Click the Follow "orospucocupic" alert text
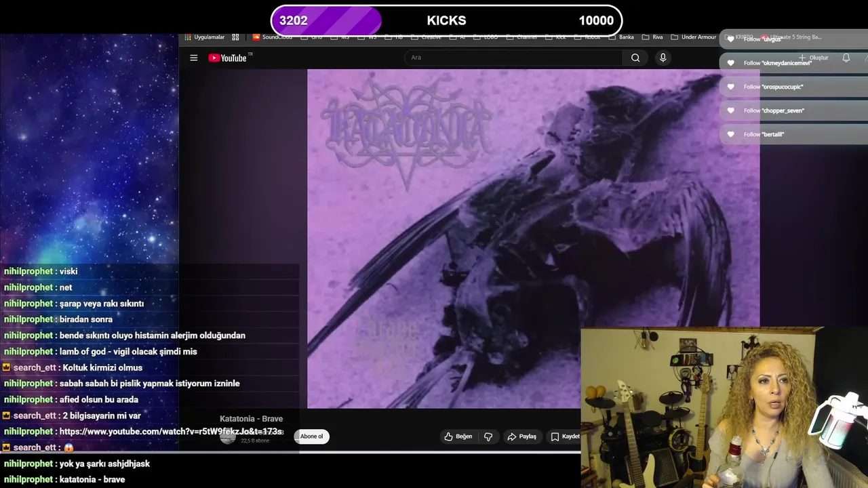 pyautogui.click(x=773, y=87)
